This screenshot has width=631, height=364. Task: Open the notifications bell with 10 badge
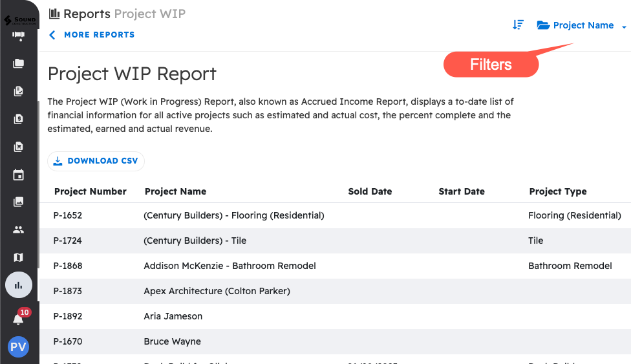click(19, 319)
